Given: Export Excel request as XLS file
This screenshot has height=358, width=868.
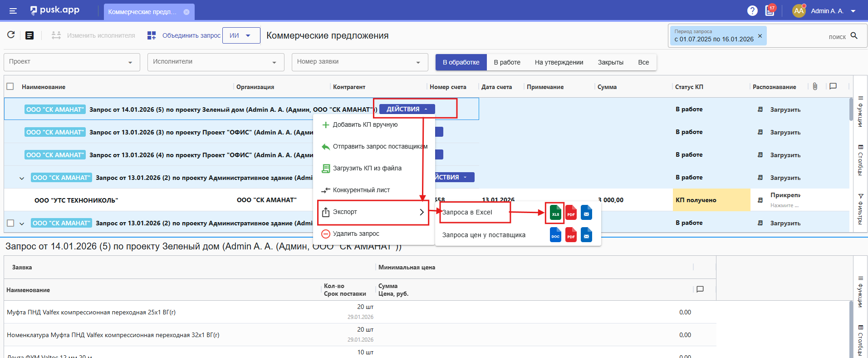Looking at the screenshot, I should (555, 213).
